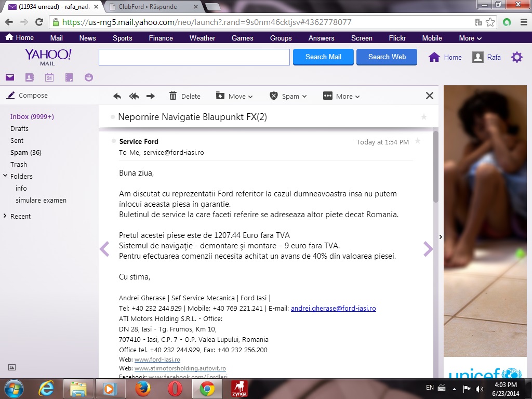This screenshot has width=532, height=399.
Task: Click the Reply arrow icon
Action: tap(117, 96)
